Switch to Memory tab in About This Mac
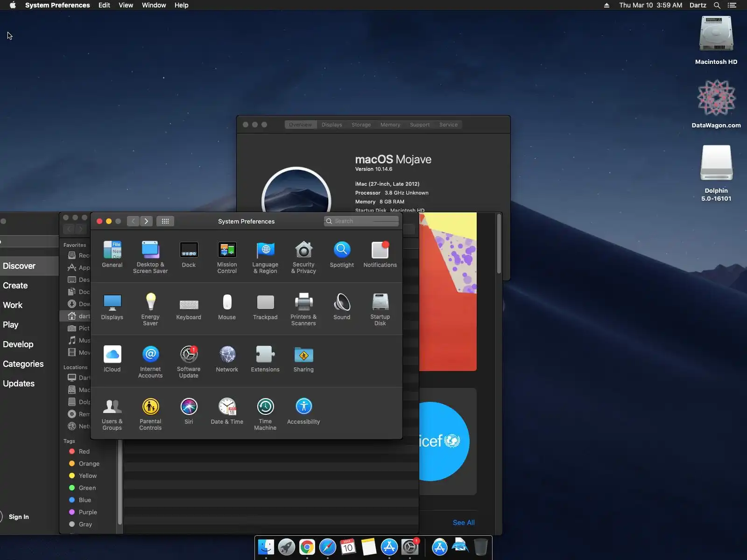This screenshot has width=747, height=560. tap(390, 125)
